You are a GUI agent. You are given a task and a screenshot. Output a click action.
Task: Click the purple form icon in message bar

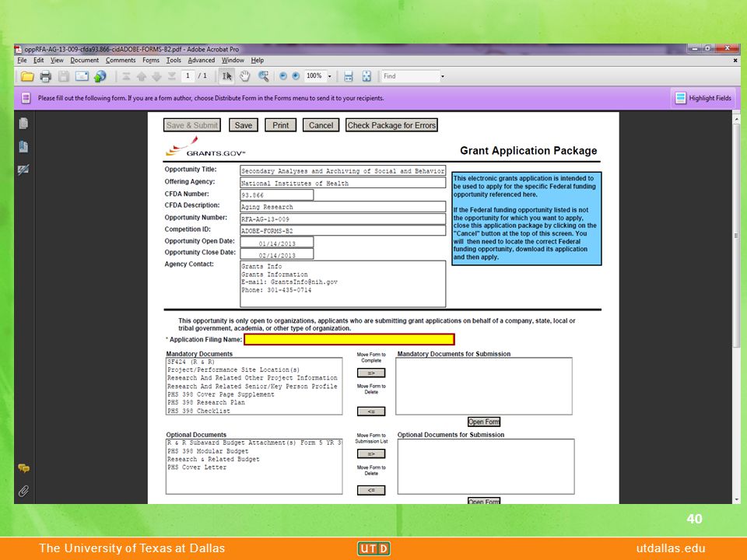[26, 98]
